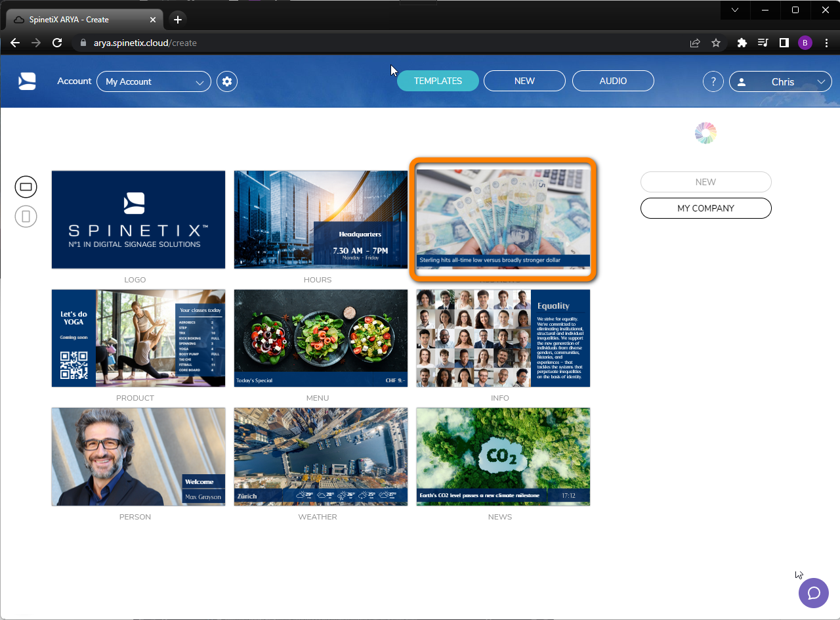Click the user profile icon beside Chris

[x=742, y=81]
